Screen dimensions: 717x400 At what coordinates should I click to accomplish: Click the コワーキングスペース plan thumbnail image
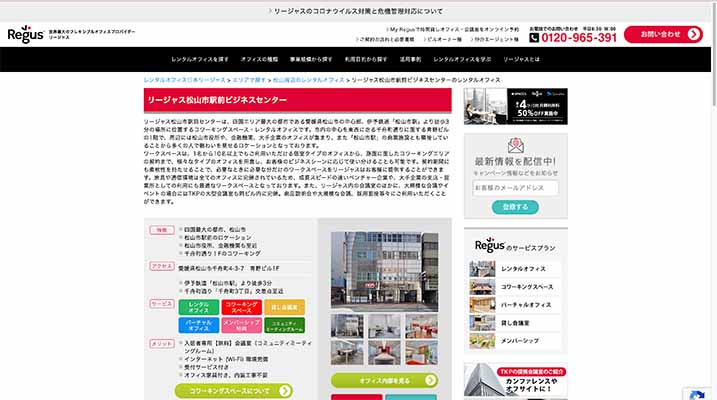click(482, 287)
